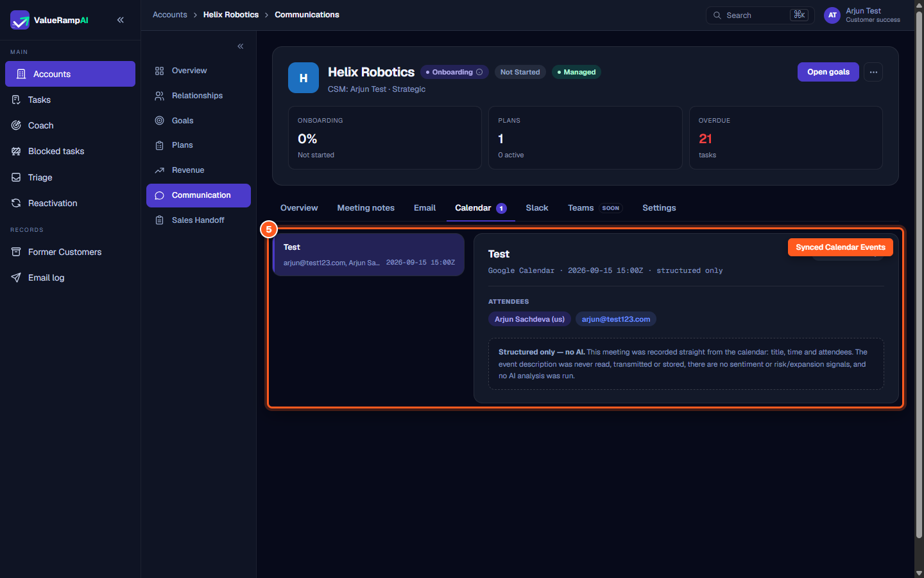Click the info icon on Onboarding badge
The width and height of the screenshot is (924, 578).
[x=479, y=72]
